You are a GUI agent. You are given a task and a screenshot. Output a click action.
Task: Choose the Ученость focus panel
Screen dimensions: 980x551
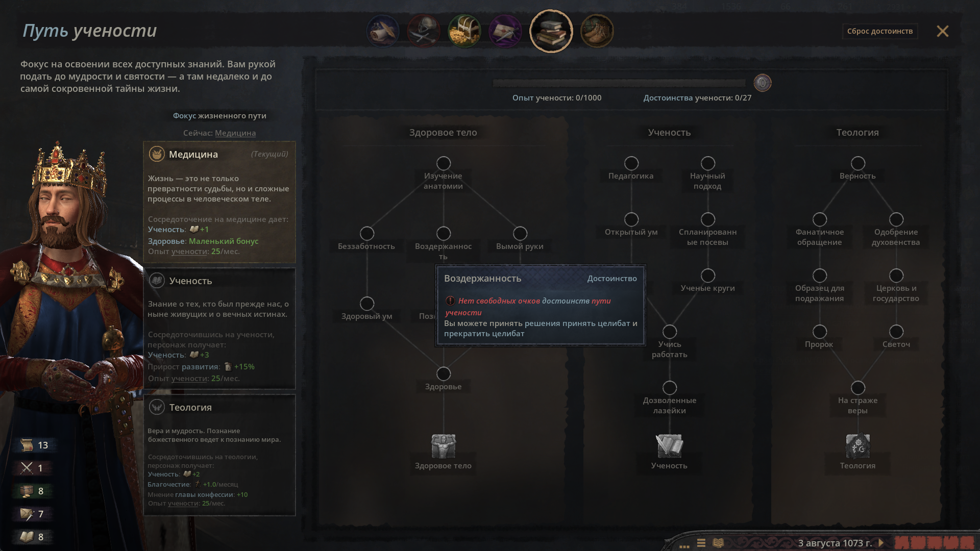pyautogui.click(x=219, y=329)
